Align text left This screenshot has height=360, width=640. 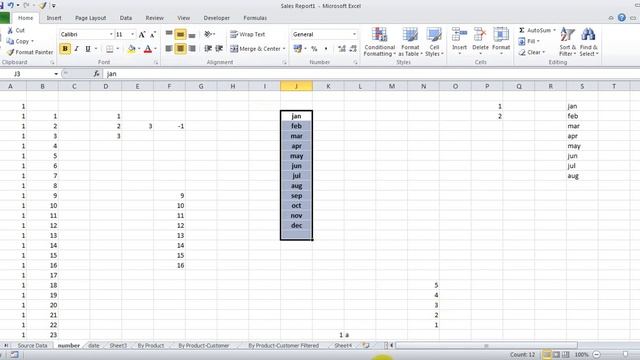(169, 49)
